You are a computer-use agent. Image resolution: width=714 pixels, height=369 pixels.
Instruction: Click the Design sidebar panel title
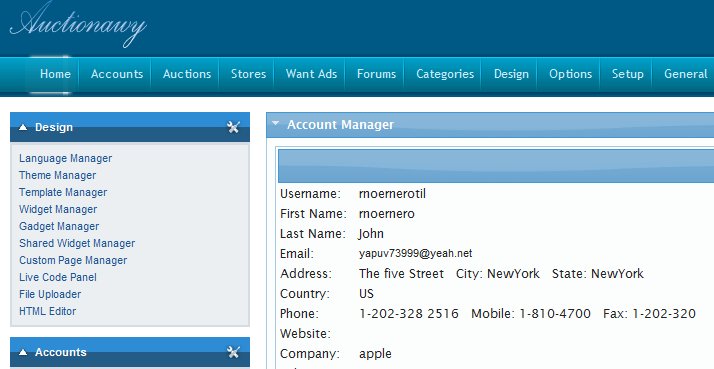tap(54, 127)
